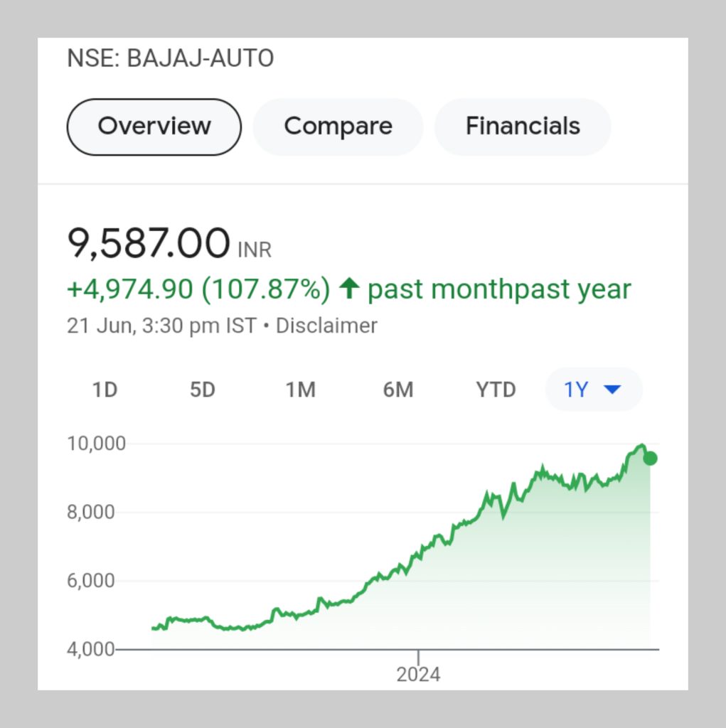Switch chart to 6M range

point(397,390)
